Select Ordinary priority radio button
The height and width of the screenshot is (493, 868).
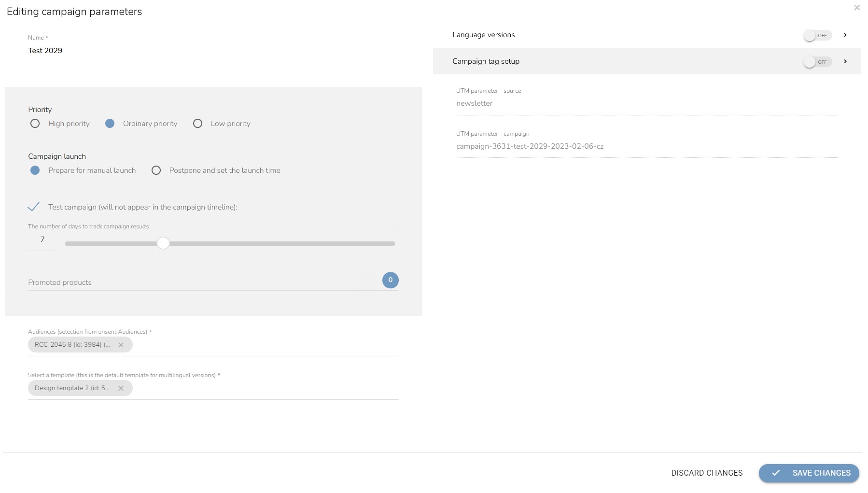pos(110,124)
